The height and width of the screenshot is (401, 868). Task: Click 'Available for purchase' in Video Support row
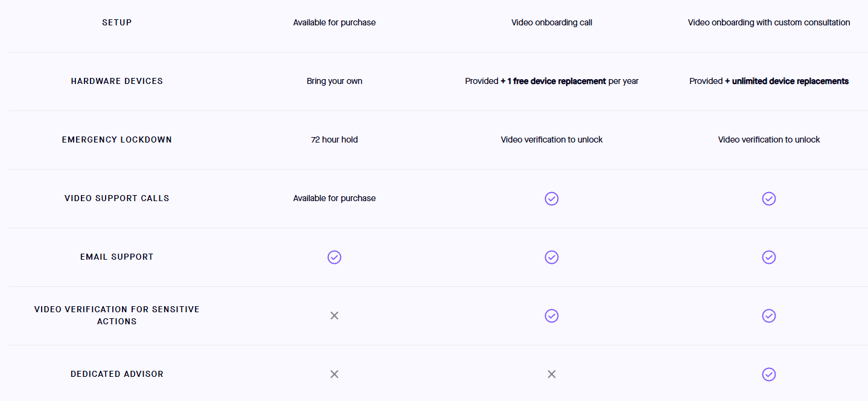point(334,198)
